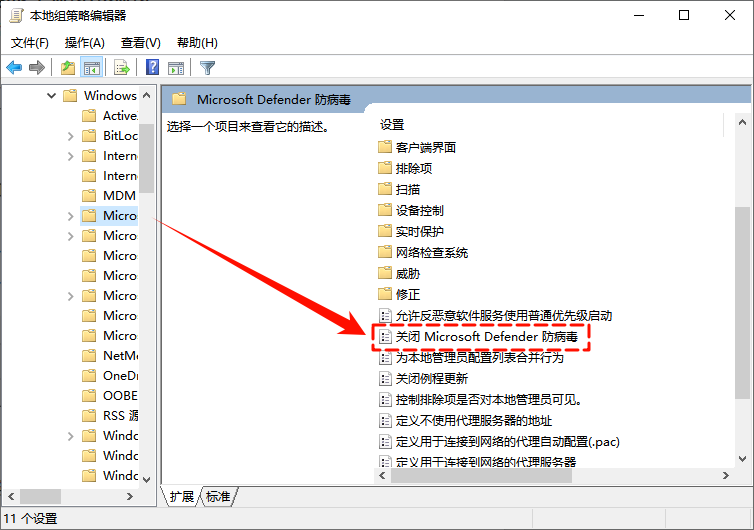Click the folder icon beside 设备控制

(385, 210)
